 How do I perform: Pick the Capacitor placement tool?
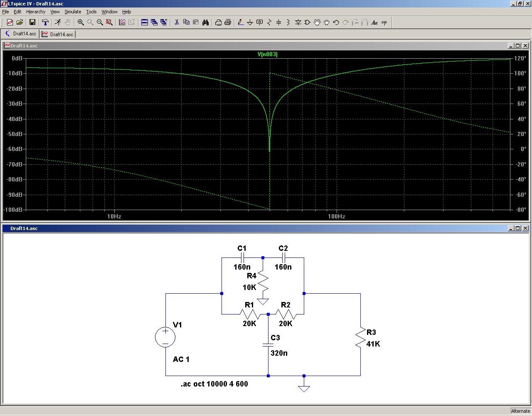278,22
